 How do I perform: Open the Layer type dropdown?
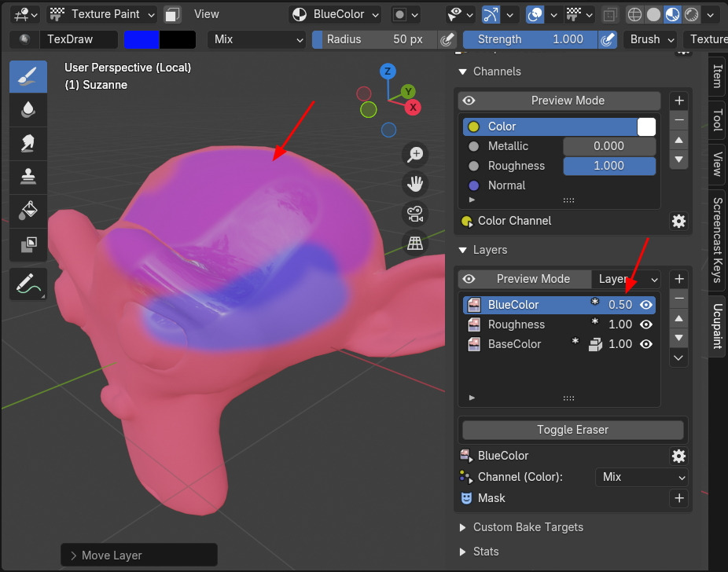(x=627, y=279)
